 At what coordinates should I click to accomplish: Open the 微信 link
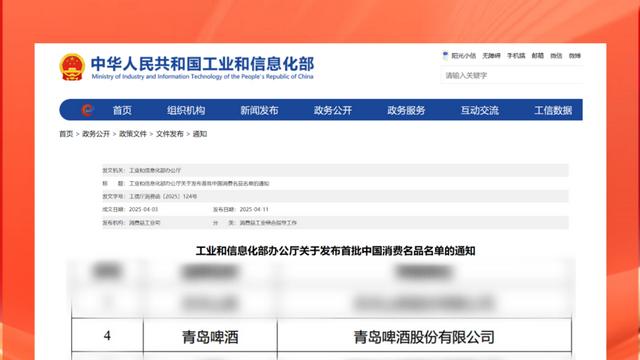(556, 56)
